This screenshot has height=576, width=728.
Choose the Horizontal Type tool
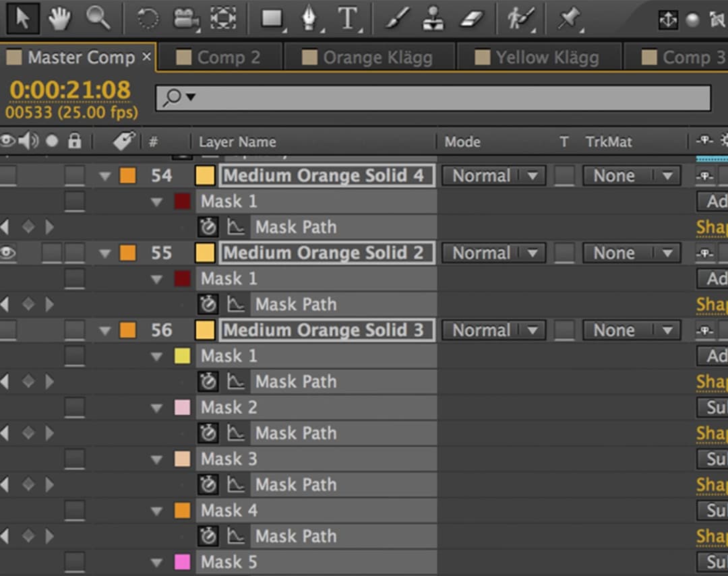pyautogui.click(x=347, y=19)
